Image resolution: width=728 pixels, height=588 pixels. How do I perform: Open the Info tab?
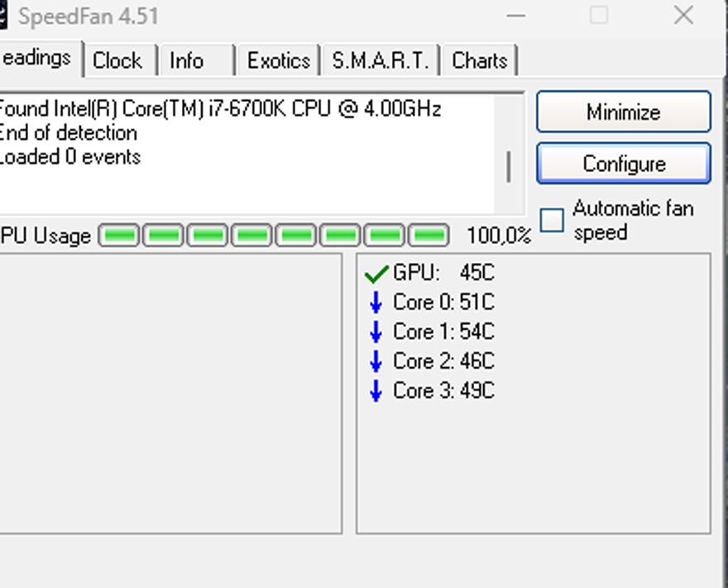(x=196, y=60)
